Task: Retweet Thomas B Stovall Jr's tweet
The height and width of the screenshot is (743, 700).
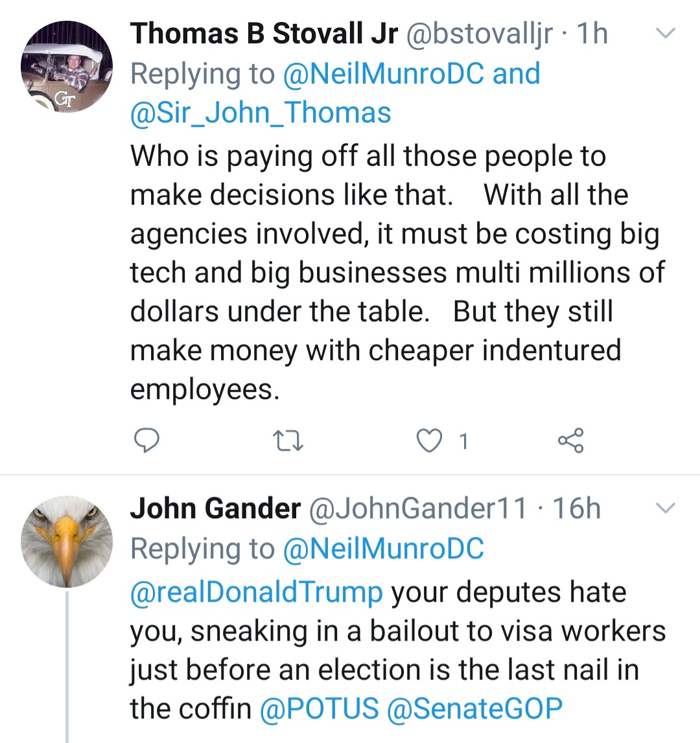Action: pos(290,441)
